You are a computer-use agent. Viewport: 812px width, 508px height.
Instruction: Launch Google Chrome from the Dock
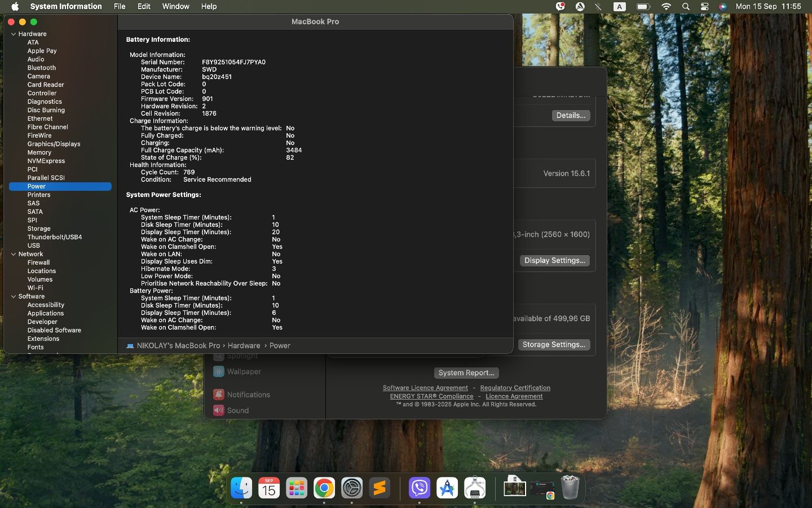tap(324, 488)
